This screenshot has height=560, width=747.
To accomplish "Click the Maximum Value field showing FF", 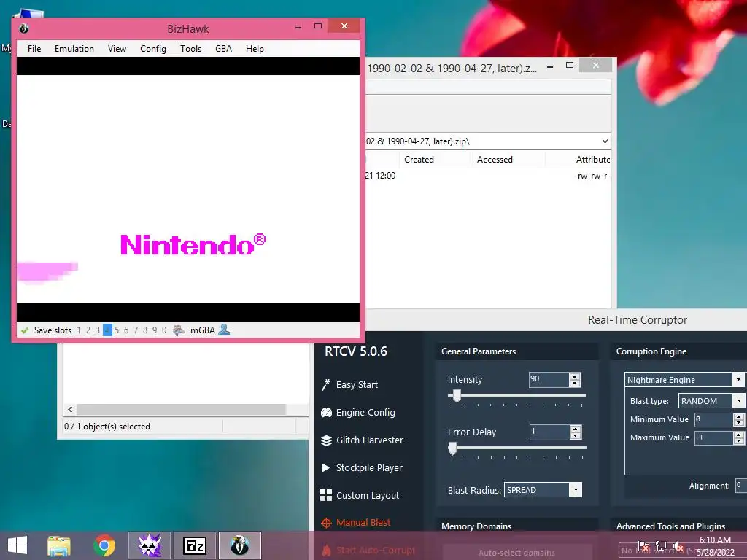I will pos(713,437).
